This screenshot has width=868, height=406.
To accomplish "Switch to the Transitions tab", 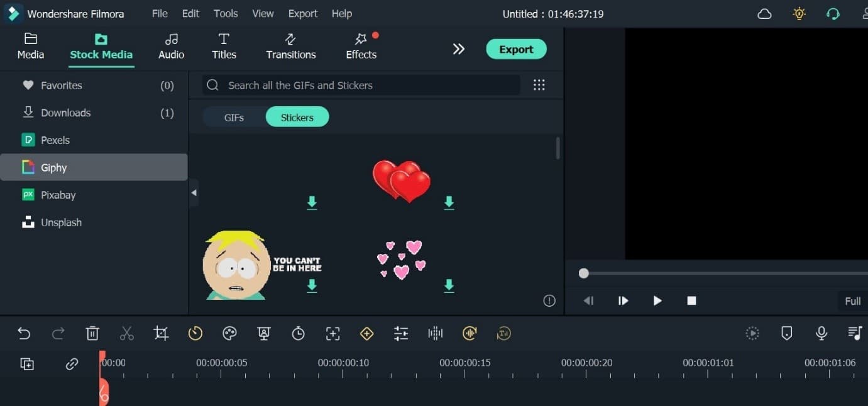I will click(290, 47).
